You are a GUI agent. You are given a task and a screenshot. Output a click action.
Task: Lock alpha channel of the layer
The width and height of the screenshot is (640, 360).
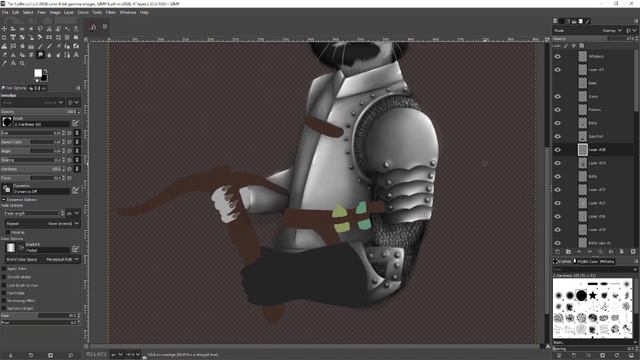tap(582, 46)
